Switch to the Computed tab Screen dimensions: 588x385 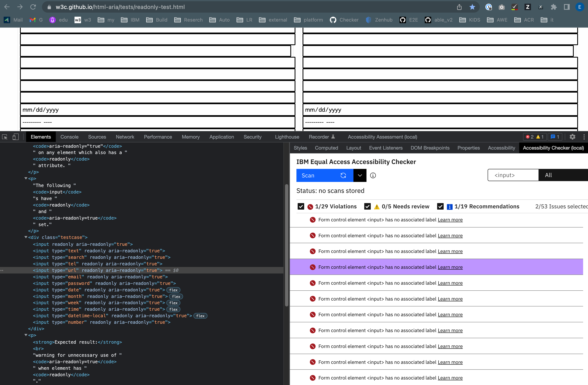[326, 148]
